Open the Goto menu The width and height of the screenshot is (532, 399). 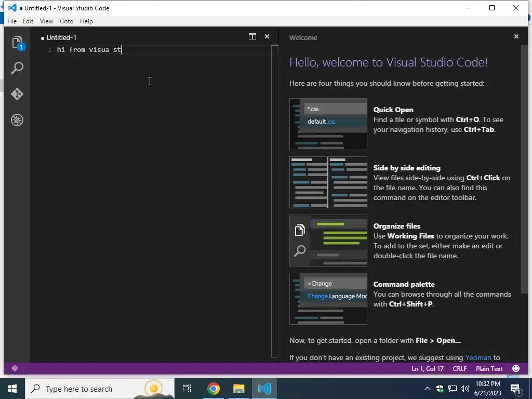[x=66, y=21]
